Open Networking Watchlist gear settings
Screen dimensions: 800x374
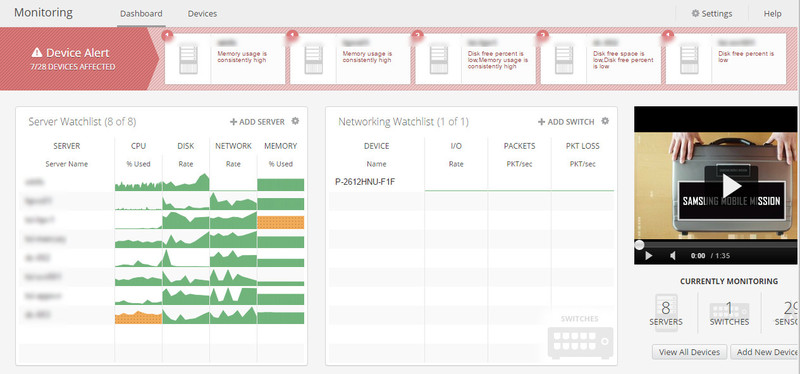tap(605, 121)
